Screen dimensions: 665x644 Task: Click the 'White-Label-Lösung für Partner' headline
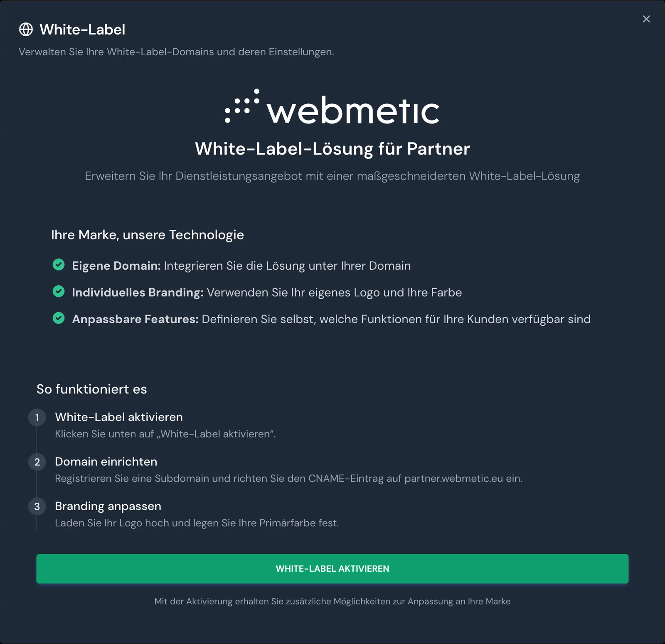click(x=332, y=148)
